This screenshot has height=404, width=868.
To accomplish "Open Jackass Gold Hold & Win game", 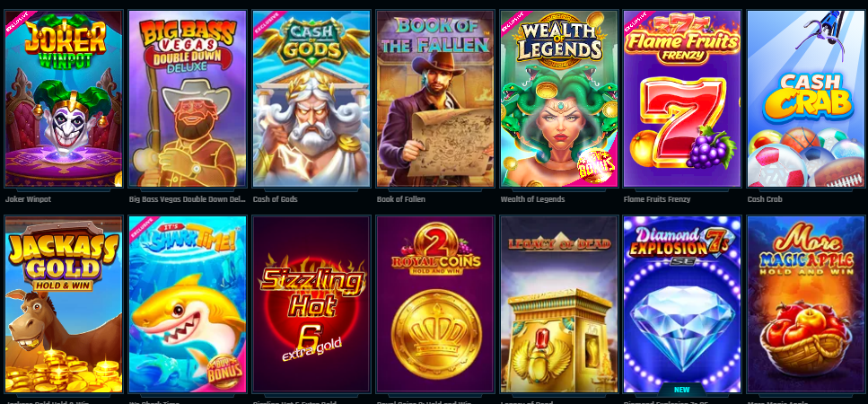I will point(64,304).
